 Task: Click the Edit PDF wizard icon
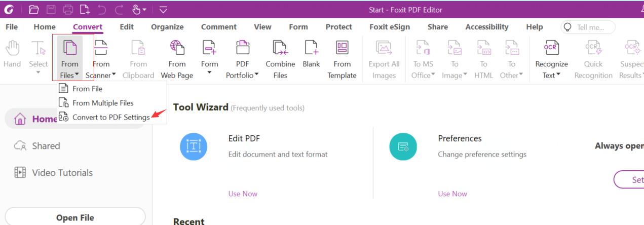pos(194,146)
